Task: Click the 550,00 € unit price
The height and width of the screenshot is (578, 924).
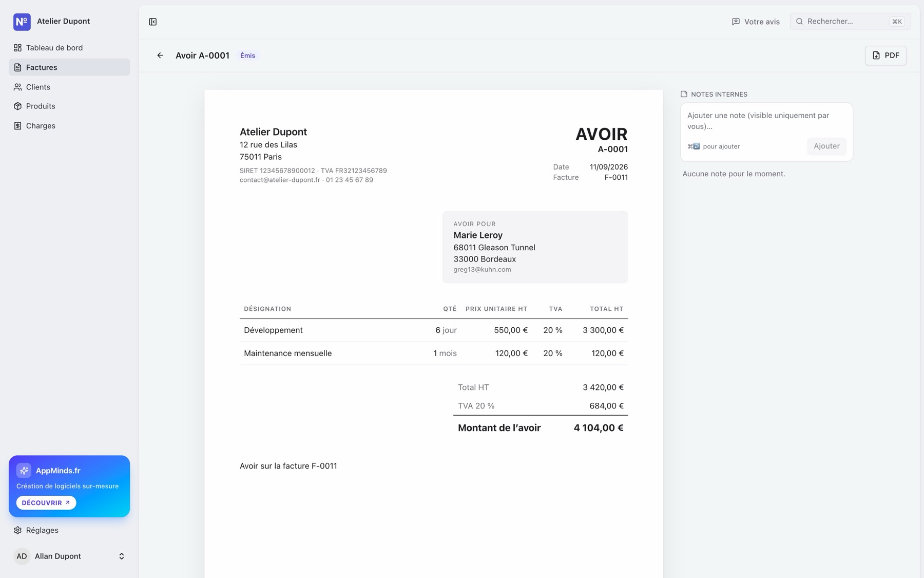Action: point(511,330)
